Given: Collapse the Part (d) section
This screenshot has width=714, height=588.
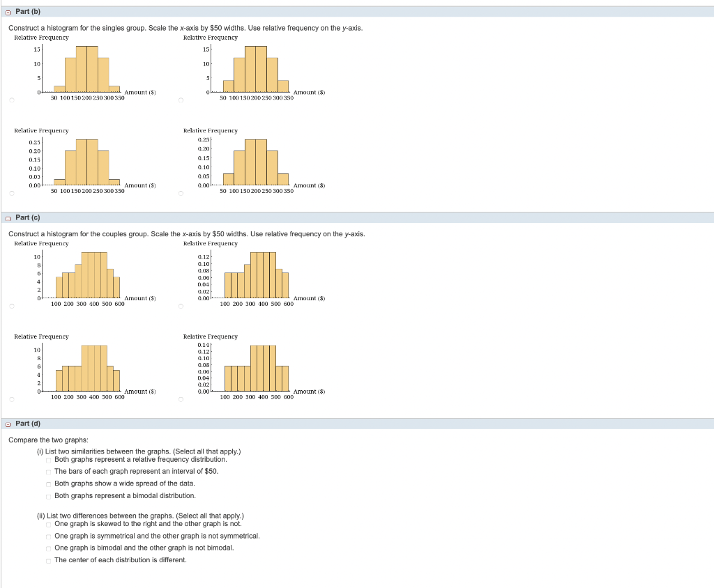Looking at the screenshot, I should [7, 424].
